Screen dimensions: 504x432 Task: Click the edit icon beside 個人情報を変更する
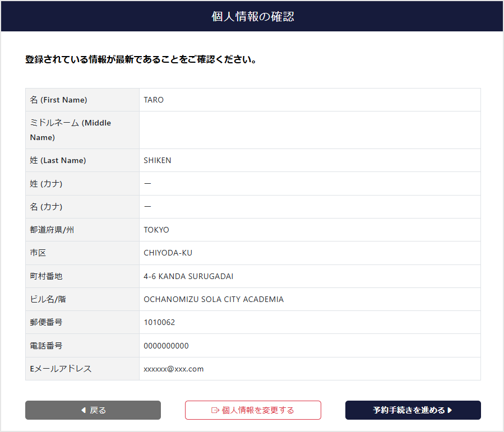(215, 410)
